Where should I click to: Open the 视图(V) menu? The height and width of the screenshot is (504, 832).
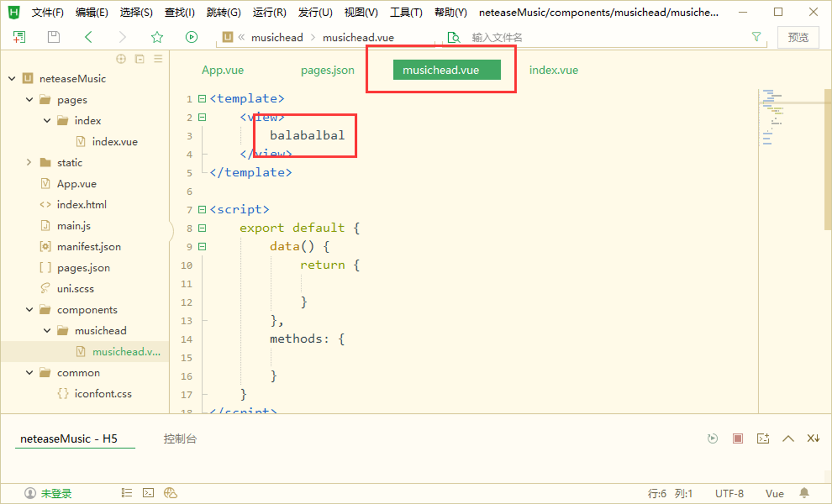point(361,12)
